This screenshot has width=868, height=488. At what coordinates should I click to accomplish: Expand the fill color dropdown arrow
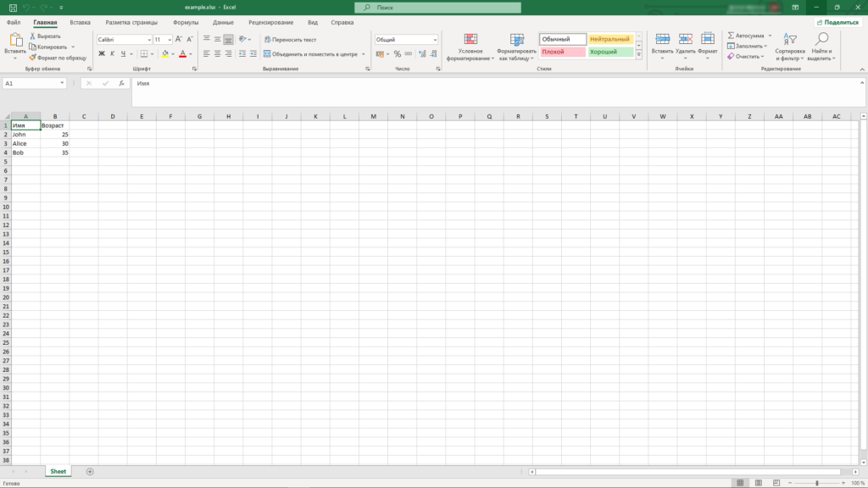coord(172,53)
